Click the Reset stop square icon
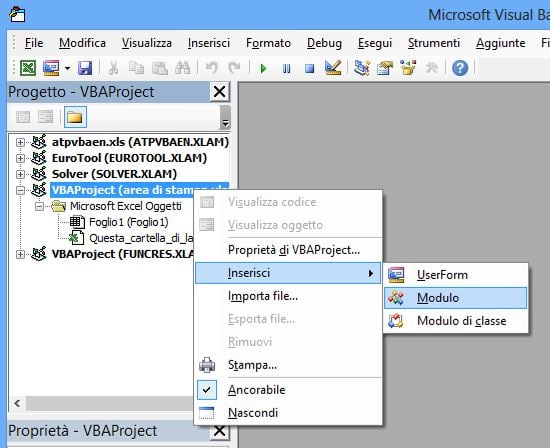Screen dimensions: 550x448 tap(309, 68)
